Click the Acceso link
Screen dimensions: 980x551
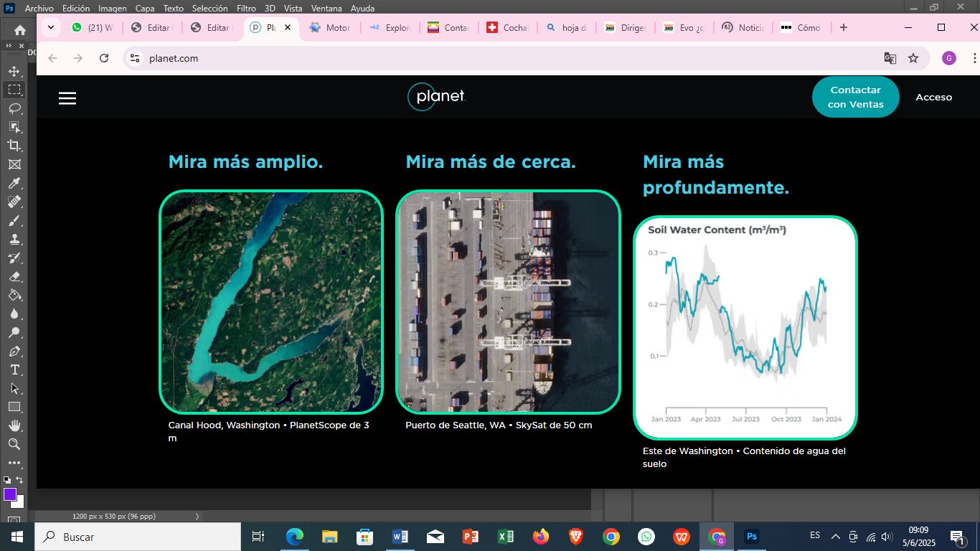933,98
